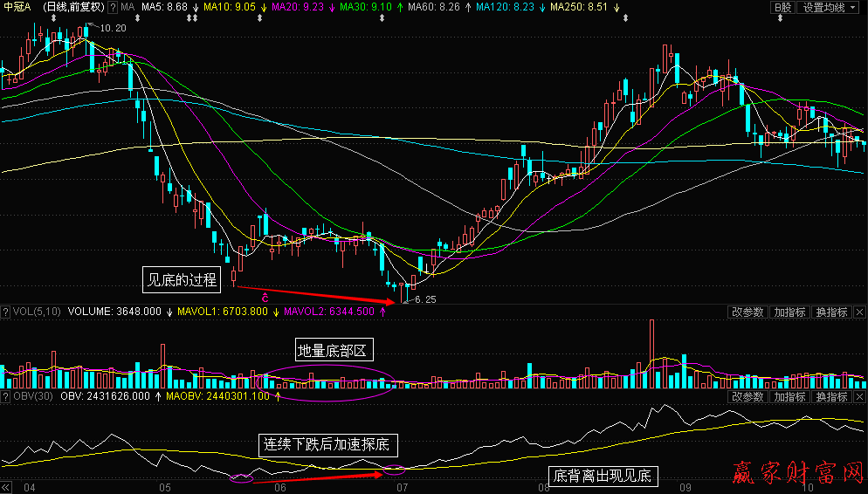Click 加指标 in the OBV panel
This screenshot has width=868, height=494.
(789, 398)
